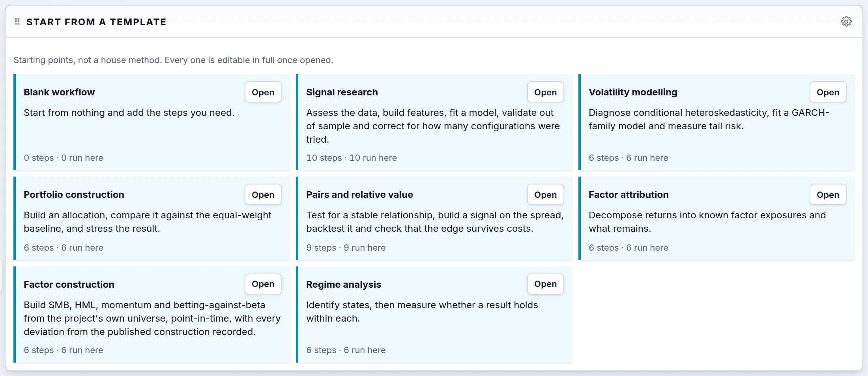Select the 'Regime analysis' card title
This screenshot has width=868, height=376.
click(x=344, y=285)
